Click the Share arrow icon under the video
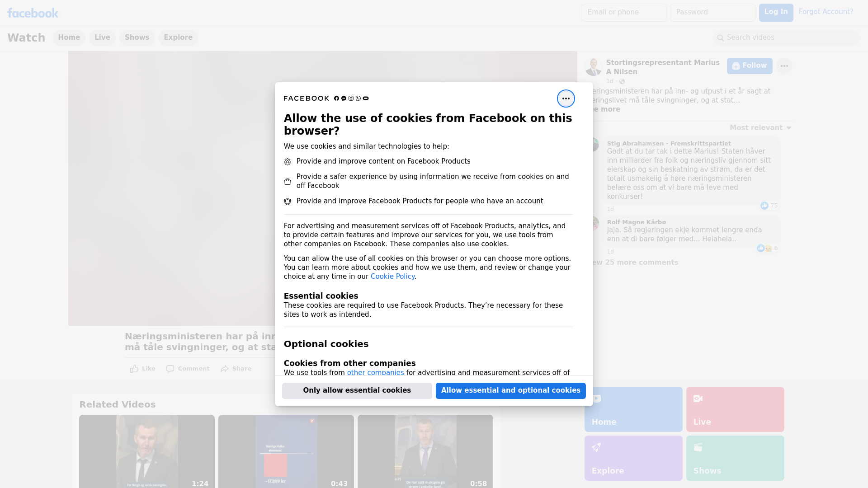This screenshot has height=488, width=868. coord(225,369)
